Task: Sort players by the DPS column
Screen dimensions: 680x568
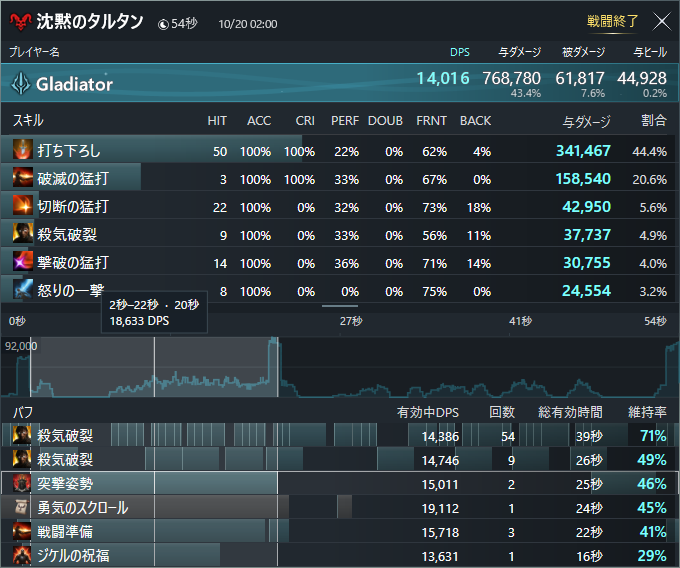Action: 460,52
